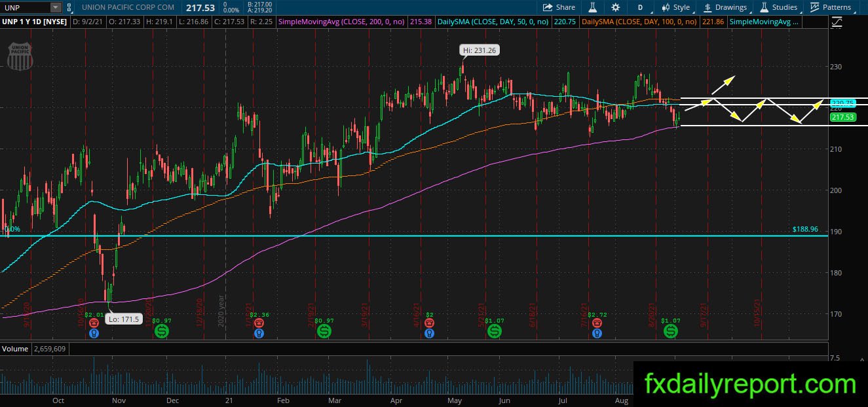Viewport: 868px width, 407px height.
Task: Click the $2.01 earnings phone icon
Action: click(94, 323)
